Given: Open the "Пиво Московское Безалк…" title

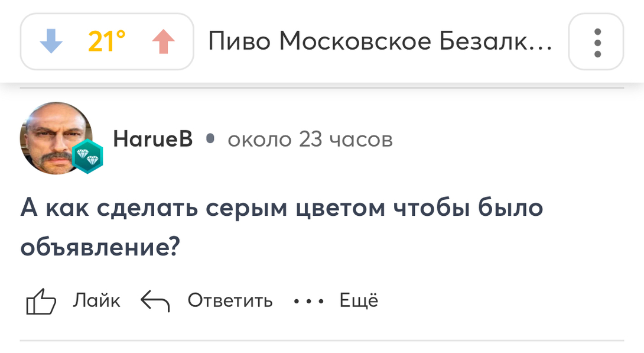Looking at the screenshot, I should [x=380, y=42].
